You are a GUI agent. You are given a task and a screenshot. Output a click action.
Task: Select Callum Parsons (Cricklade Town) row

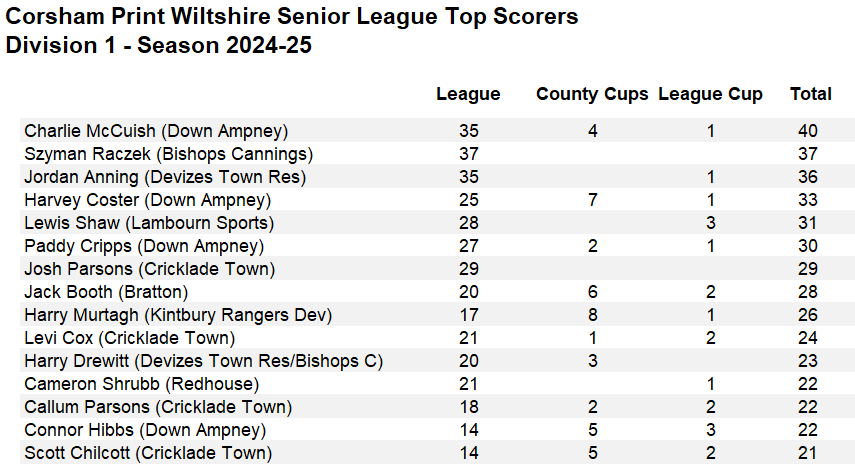158,407
